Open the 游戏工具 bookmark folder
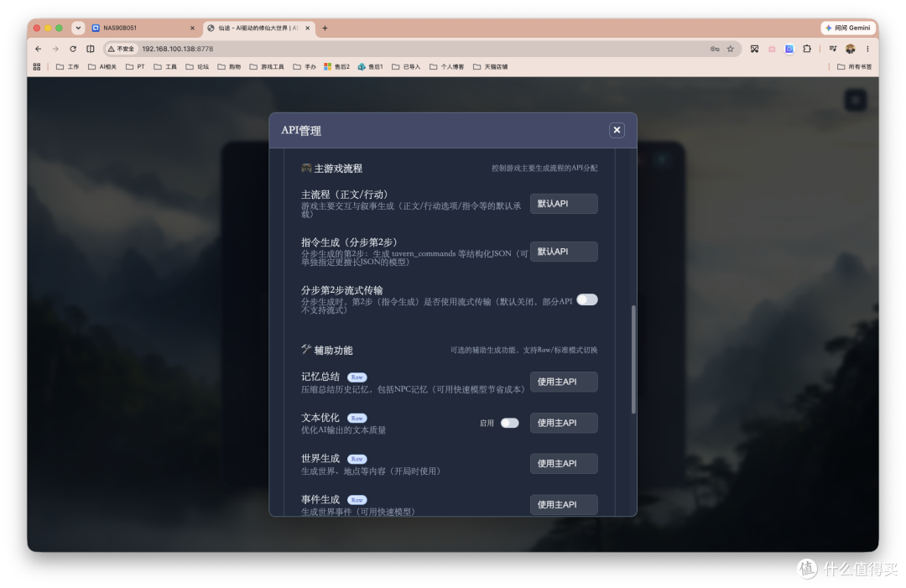 pyautogui.click(x=267, y=67)
